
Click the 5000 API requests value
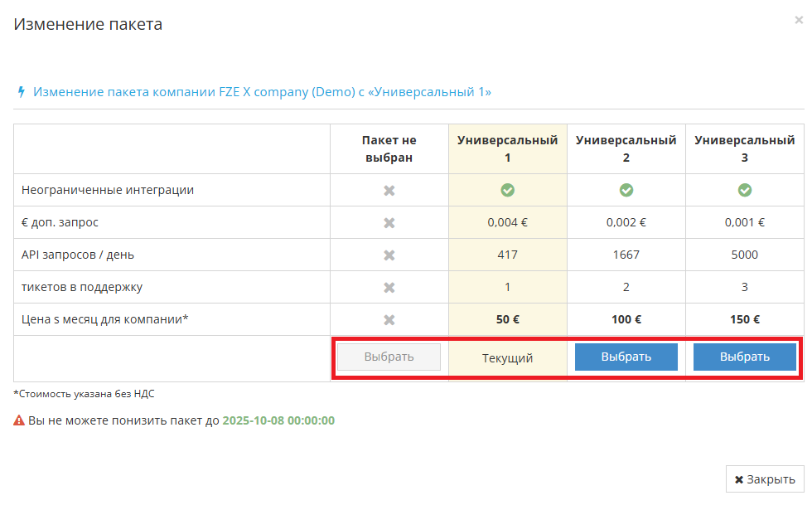[x=744, y=255]
